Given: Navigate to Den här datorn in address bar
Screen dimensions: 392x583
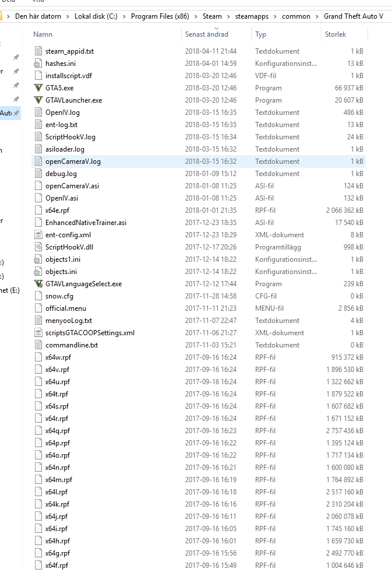Looking at the screenshot, I should pyautogui.click(x=38, y=16).
